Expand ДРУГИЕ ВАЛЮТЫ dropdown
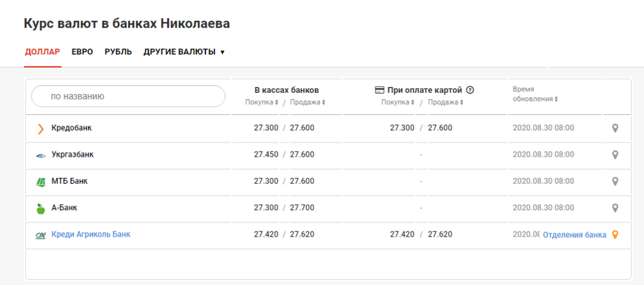The image size is (644, 285). [184, 52]
